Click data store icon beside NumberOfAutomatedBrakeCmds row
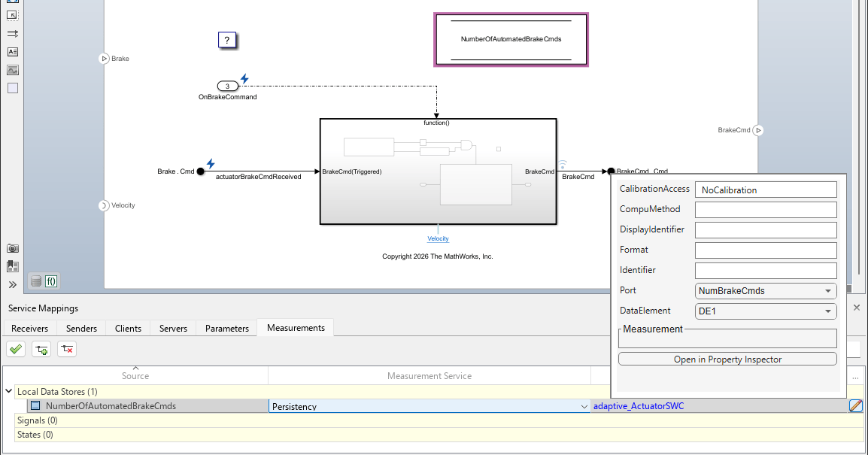Screen dimensions: 868x455 point(35,405)
